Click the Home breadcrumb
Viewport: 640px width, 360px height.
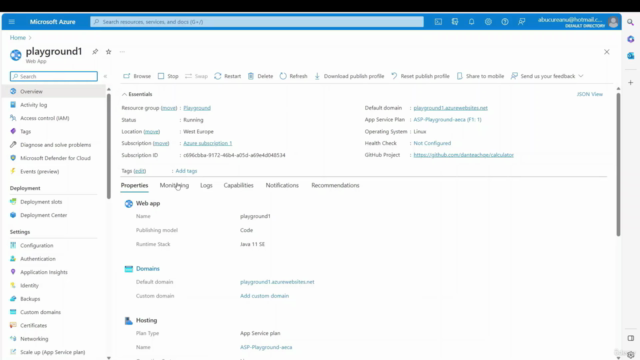[x=18, y=38]
